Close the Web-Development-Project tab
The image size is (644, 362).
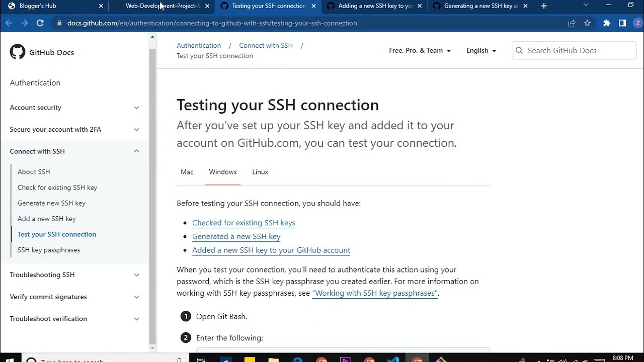coord(207,6)
